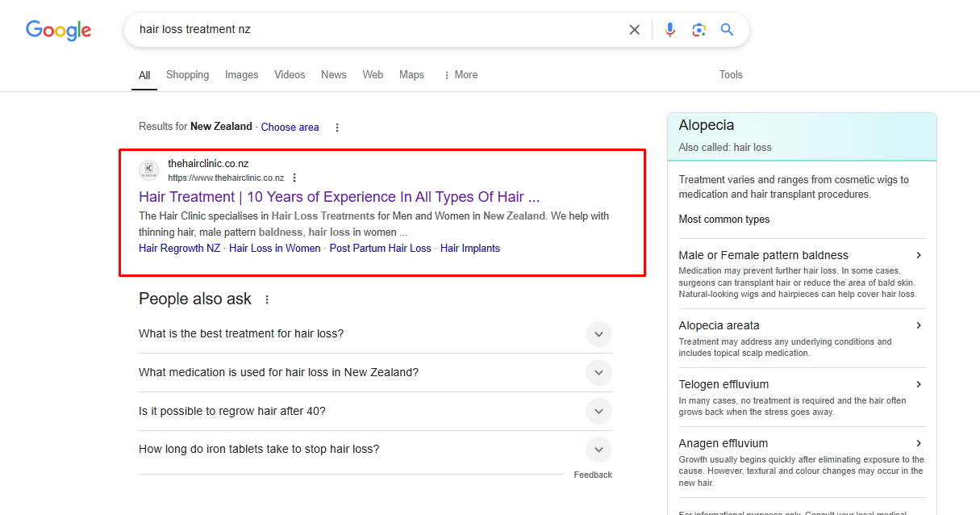Open the Telogen effluvium entry

pyautogui.click(x=802, y=397)
